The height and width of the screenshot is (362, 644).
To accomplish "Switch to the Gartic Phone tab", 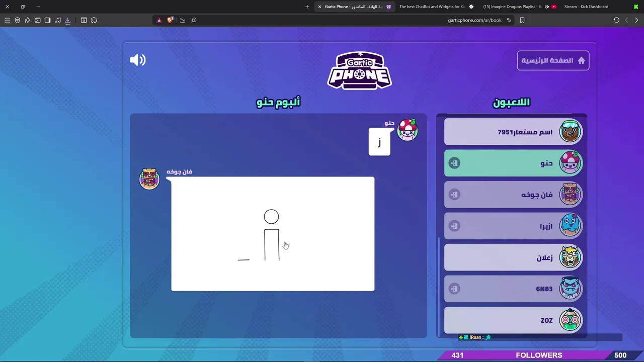I will coord(355,7).
